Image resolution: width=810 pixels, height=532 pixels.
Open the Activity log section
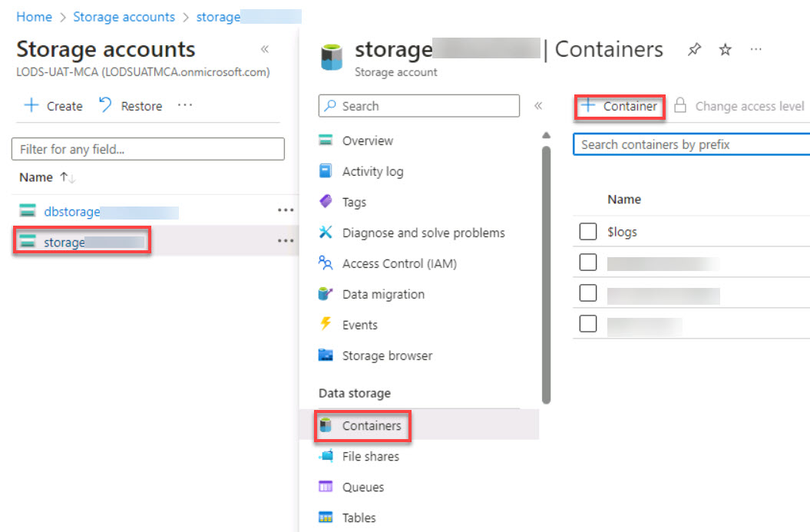pyautogui.click(x=375, y=171)
